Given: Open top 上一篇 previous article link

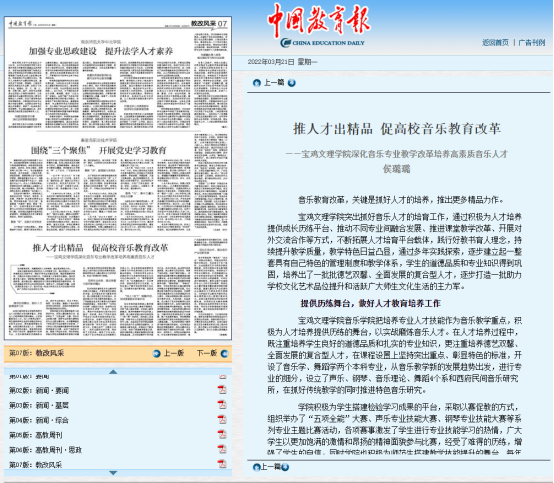Looking at the screenshot, I should click(x=274, y=83).
